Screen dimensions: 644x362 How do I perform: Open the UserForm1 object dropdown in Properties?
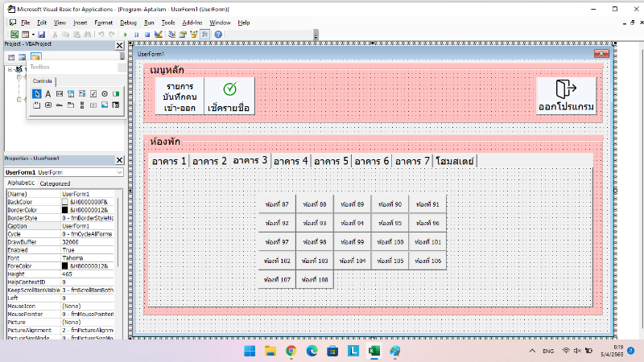point(118,172)
